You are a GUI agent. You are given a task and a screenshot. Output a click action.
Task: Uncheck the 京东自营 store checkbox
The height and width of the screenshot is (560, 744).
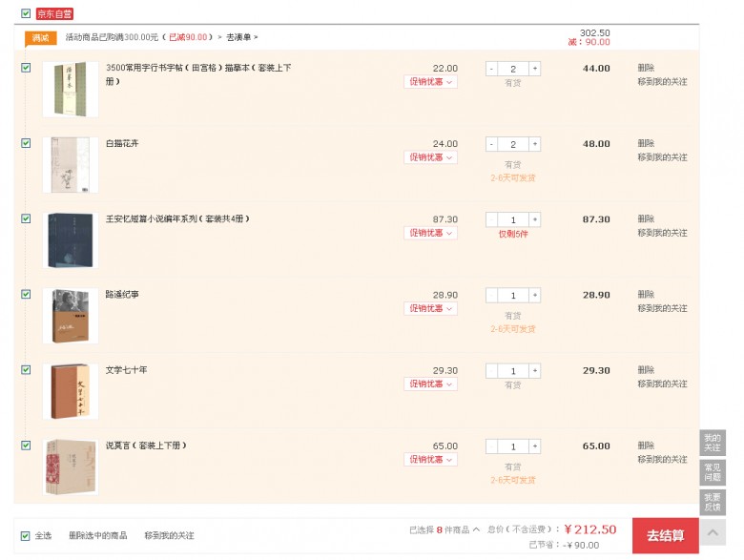(x=26, y=13)
